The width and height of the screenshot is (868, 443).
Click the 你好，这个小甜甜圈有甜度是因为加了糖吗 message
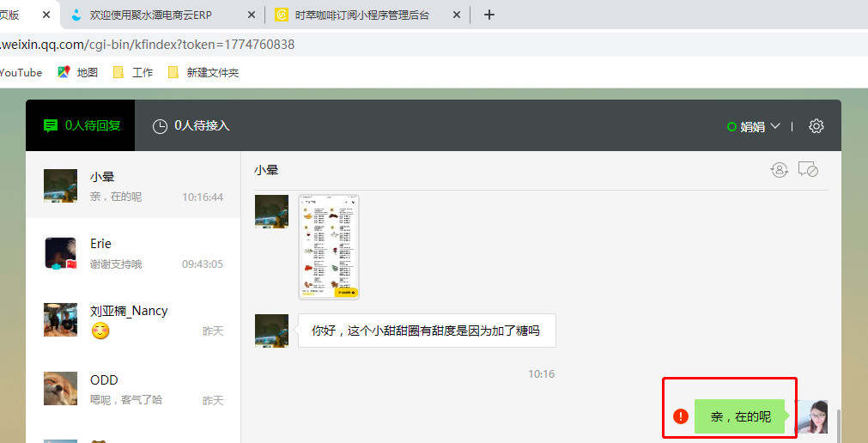click(x=426, y=331)
